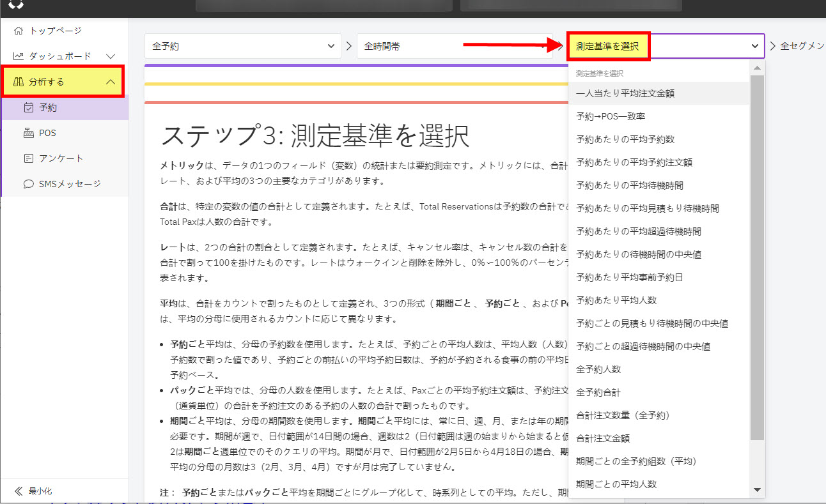Open the POS analysis page
Viewport: 826px width, 504px height.
[65, 133]
